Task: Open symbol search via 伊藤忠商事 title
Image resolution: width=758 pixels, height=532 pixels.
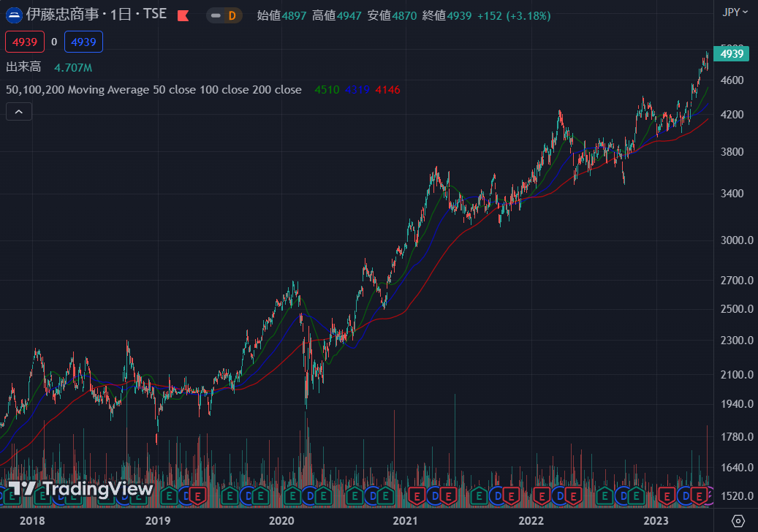Action: pos(63,14)
